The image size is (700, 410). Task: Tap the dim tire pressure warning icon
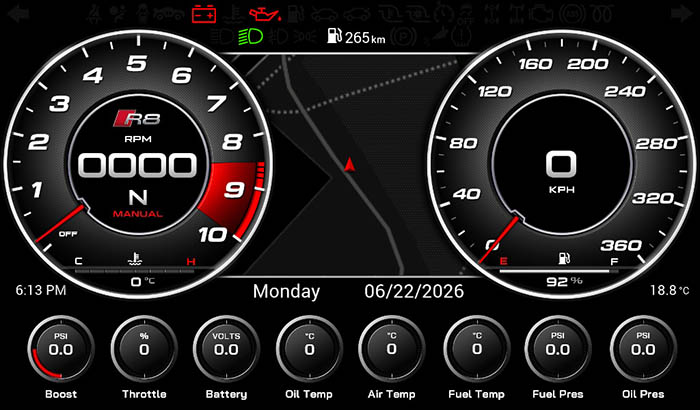[461, 36]
